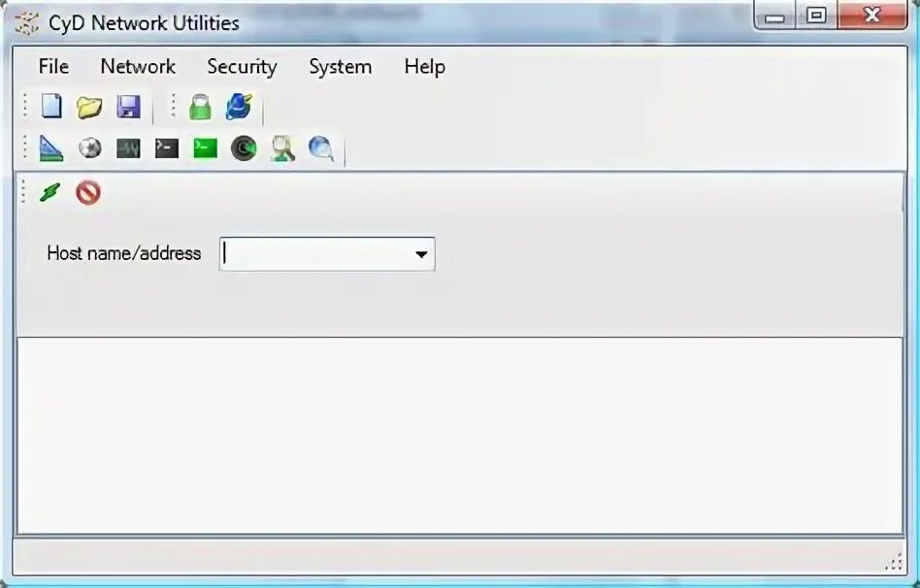Click the green padlock icon
This screenshot has height=588, width=920.
[x=201, y=108]
